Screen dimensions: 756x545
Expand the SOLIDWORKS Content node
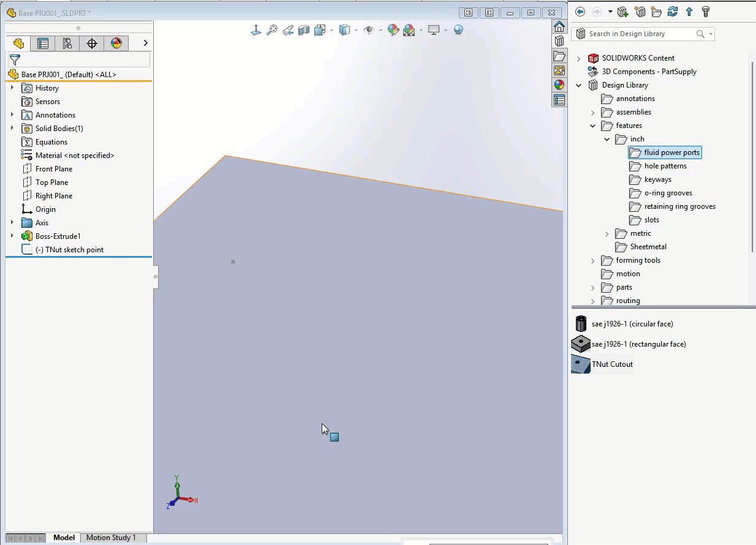tap(579, 58)
